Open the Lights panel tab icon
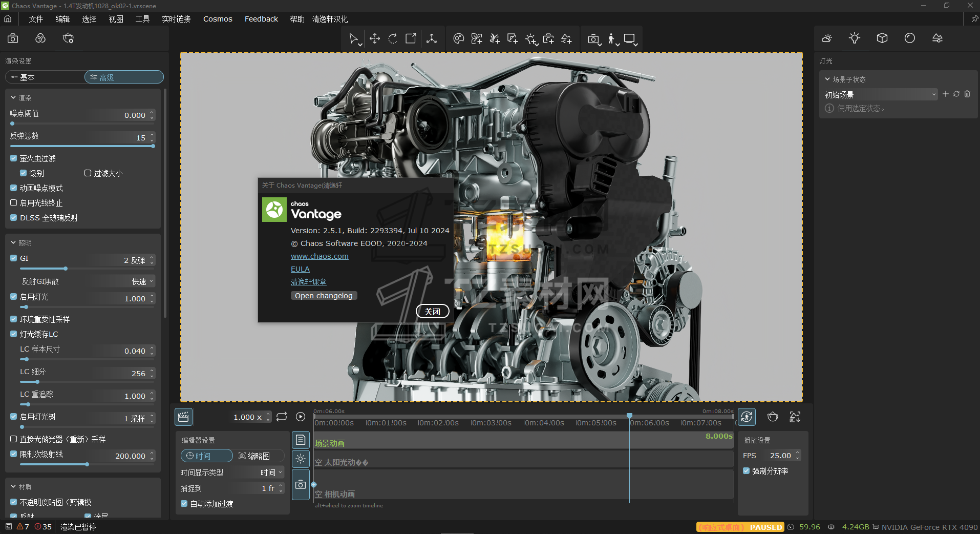 854,38
